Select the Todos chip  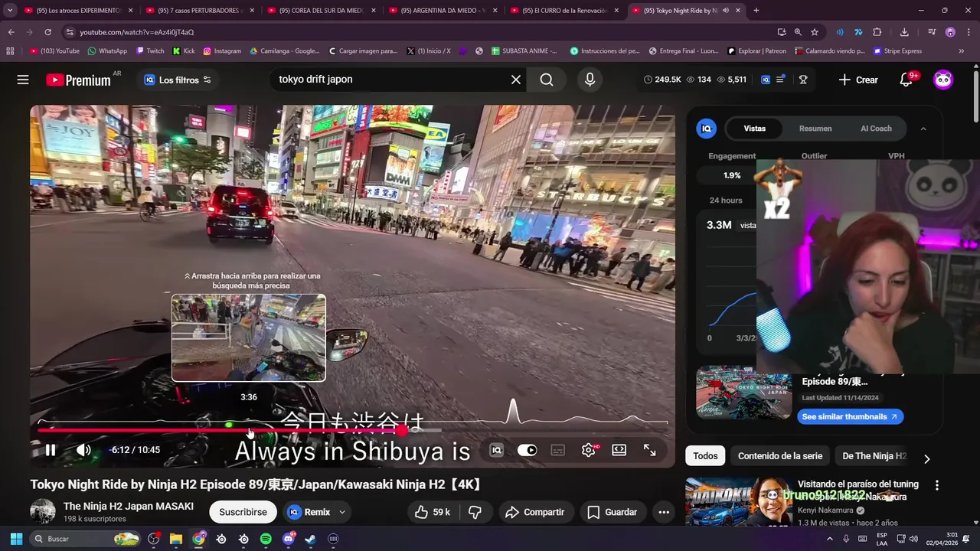tap(705, 456)
